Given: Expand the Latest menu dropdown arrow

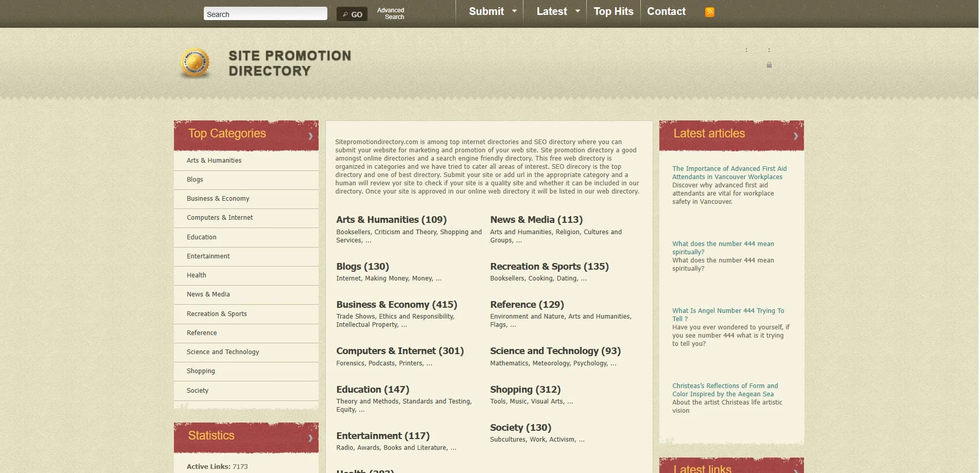Looking at the screenshot, I should (577, 11).
